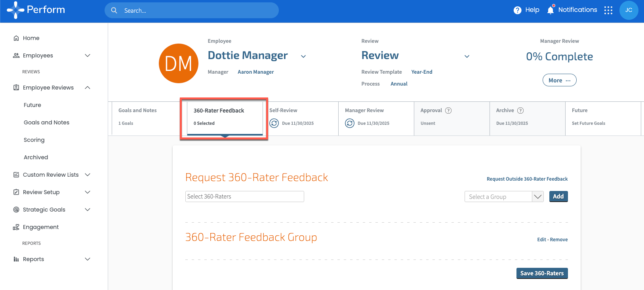Screen dimensions: 644x290
Task: Collapse the Employee Reviews sidebar section
Action: click(88, 88)
